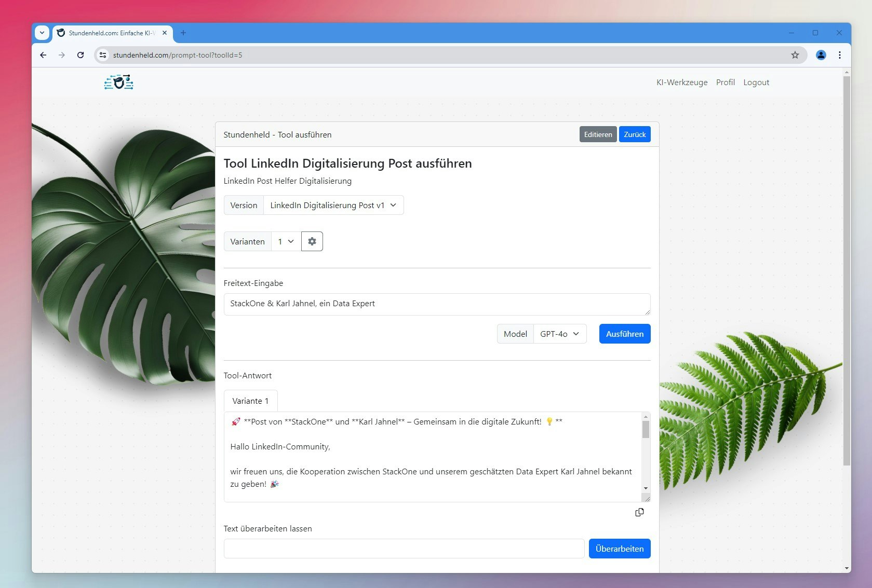Viewport: 872px width, 588px height.
Task: Click the Überarbeiten button
Action: tap(620, 549)
